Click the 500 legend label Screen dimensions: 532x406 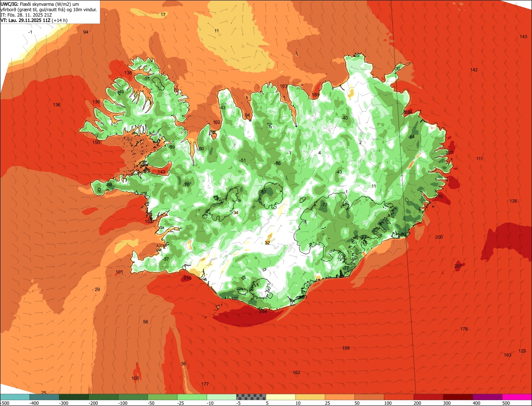(506, 403)
